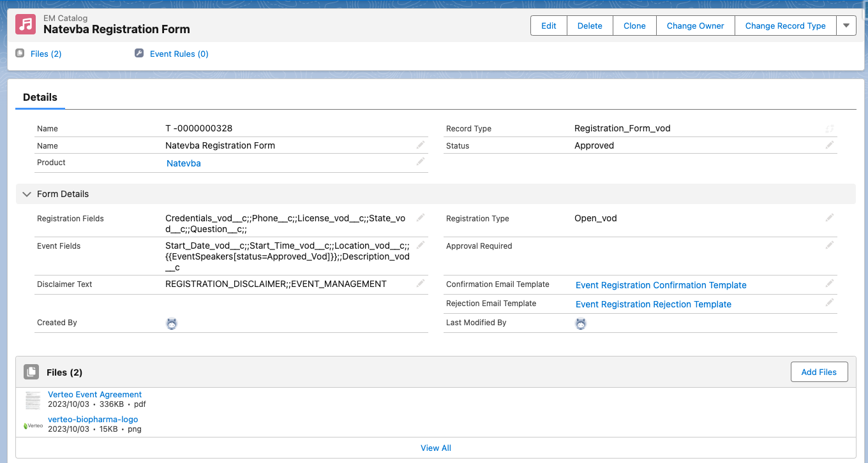
Task: Click the pencil icon beside Product field
Action: point(421,162)
